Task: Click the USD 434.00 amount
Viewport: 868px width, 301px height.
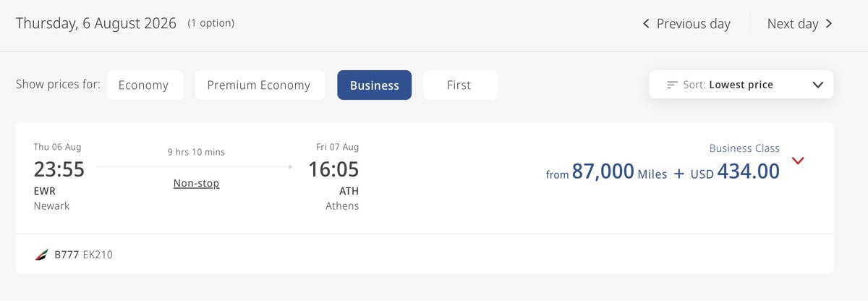Action: pyautogui.click(x=735, y=171)
